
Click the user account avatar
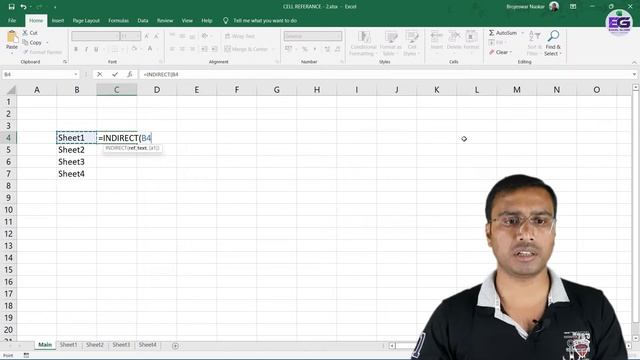554,7
